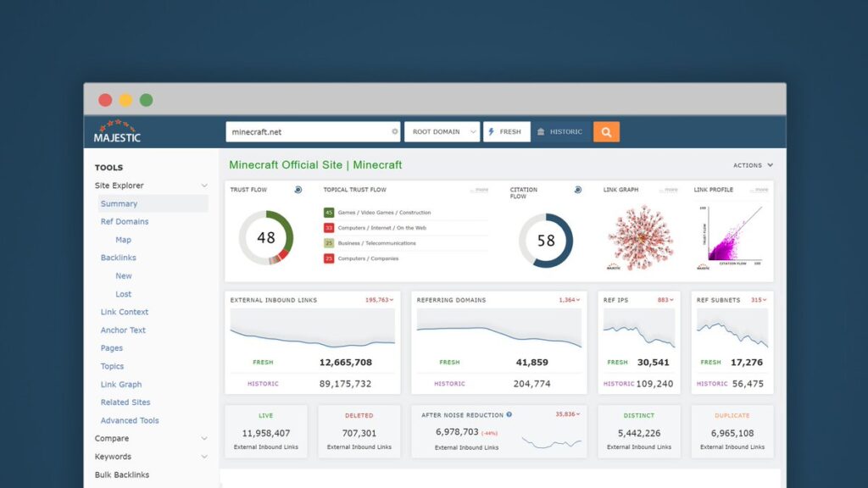Open Related Sites in the sidebar

pyautogui.click(x=125, y=402)
